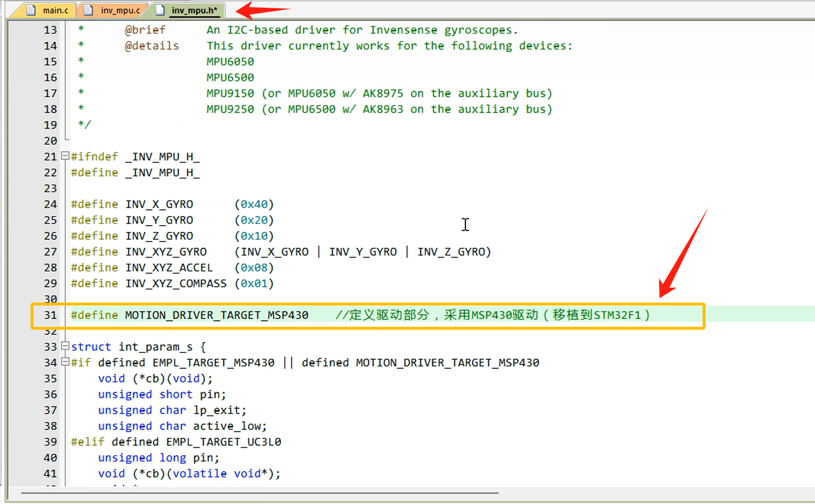Click active_low on line 38
The height and width of the screenshot is (504, 815).
(227, 426)
